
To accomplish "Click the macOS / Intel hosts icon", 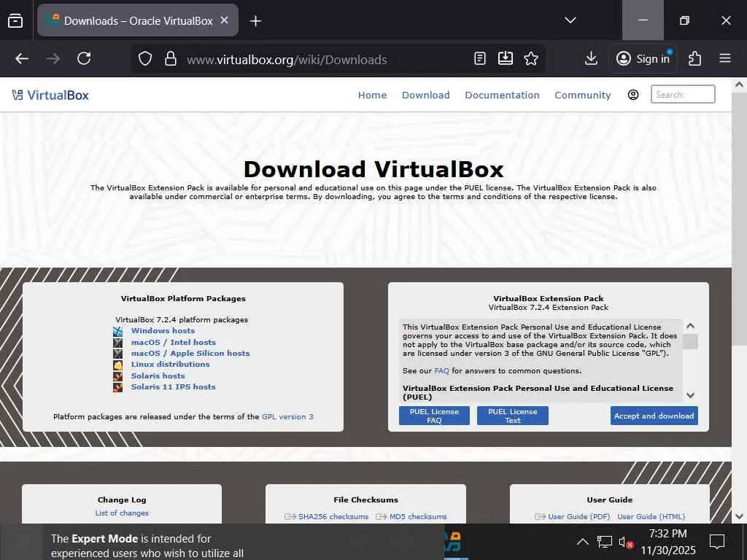I will point(117,343).
